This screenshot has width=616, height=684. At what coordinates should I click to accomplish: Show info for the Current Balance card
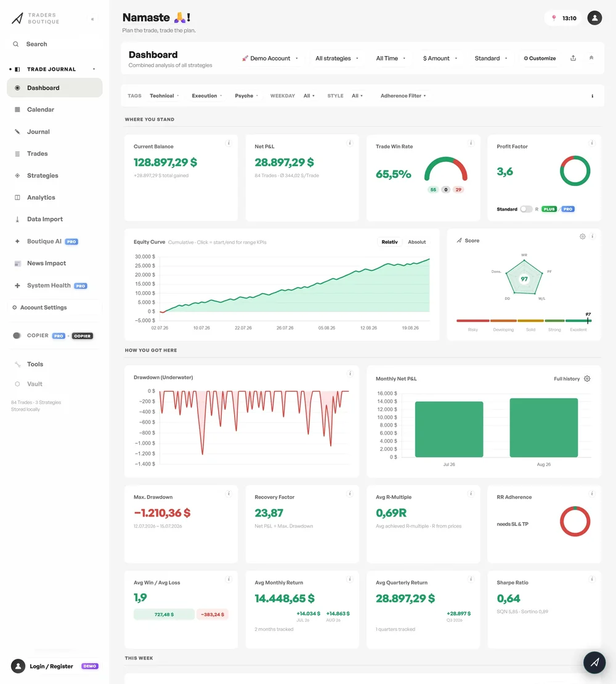point(229,143)
